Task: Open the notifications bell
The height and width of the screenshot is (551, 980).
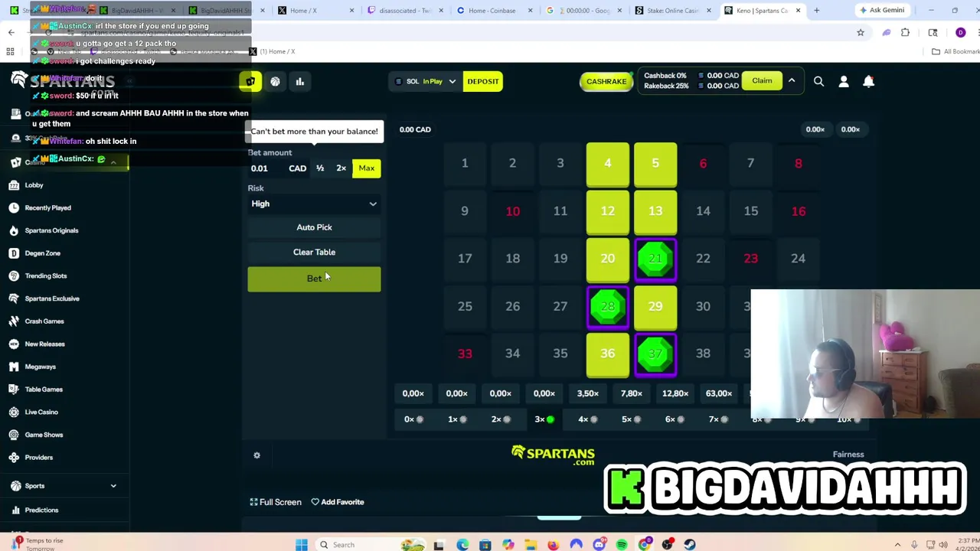Action: pyautogui.click(x=868, y=81)
